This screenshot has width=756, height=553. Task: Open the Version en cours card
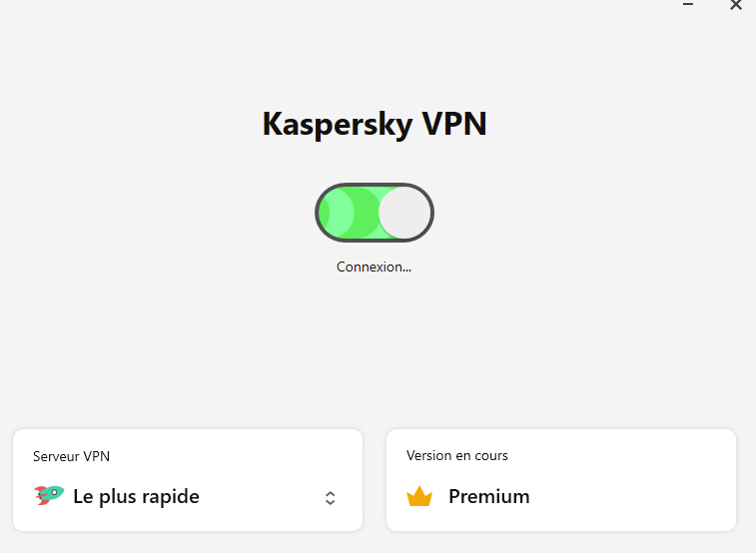(x=561, y=480)
